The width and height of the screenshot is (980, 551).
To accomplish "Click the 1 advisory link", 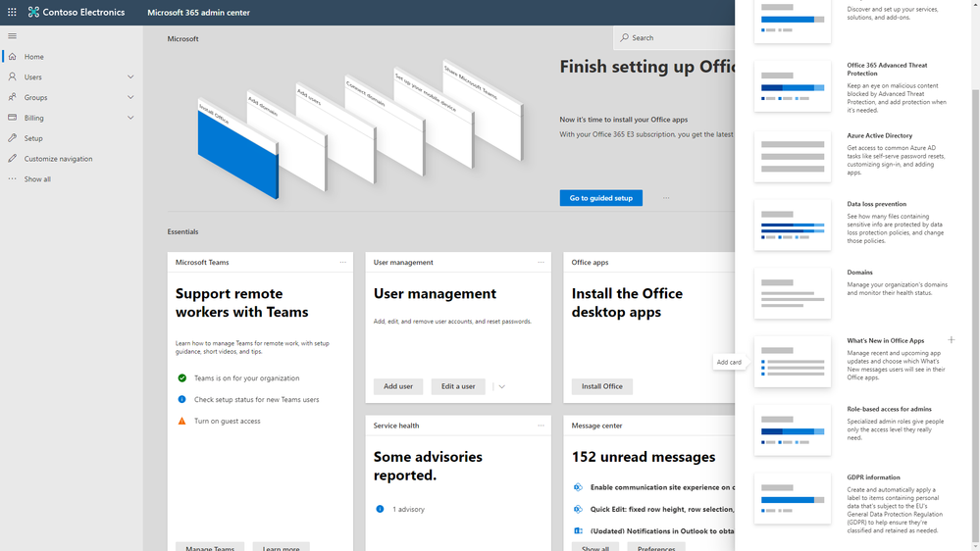I will [408, 509].
